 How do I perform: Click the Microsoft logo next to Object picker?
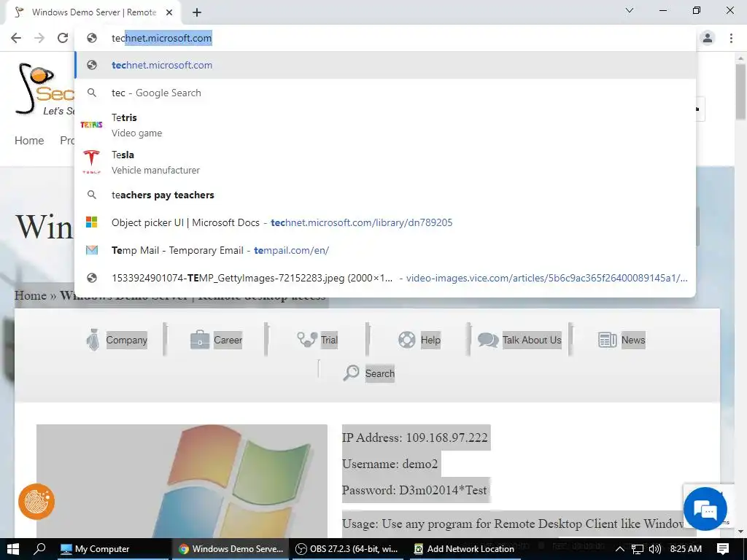pyautogui.click(x=91, y=222)
